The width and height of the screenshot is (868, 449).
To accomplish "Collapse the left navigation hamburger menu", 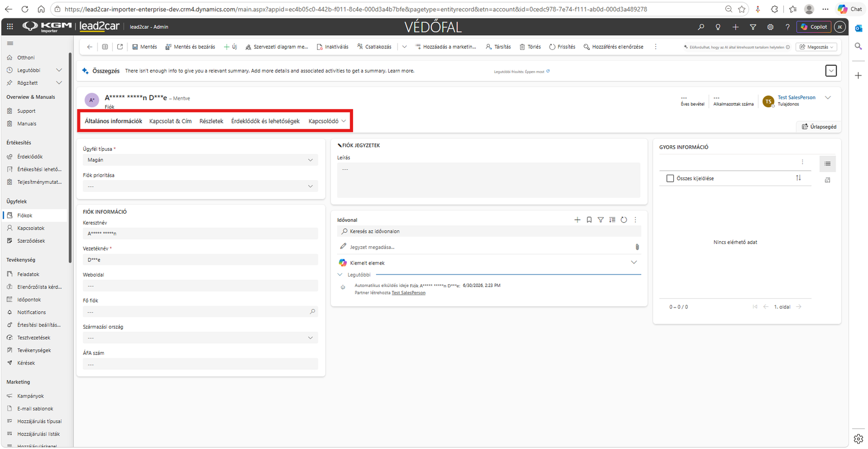I will pos(10,43).
